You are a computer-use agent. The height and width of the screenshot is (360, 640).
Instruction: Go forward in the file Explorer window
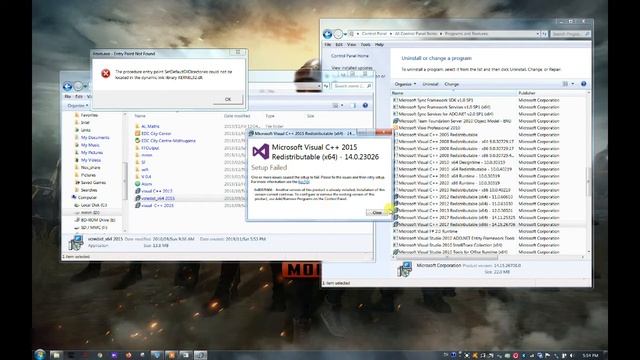(78, 86)
